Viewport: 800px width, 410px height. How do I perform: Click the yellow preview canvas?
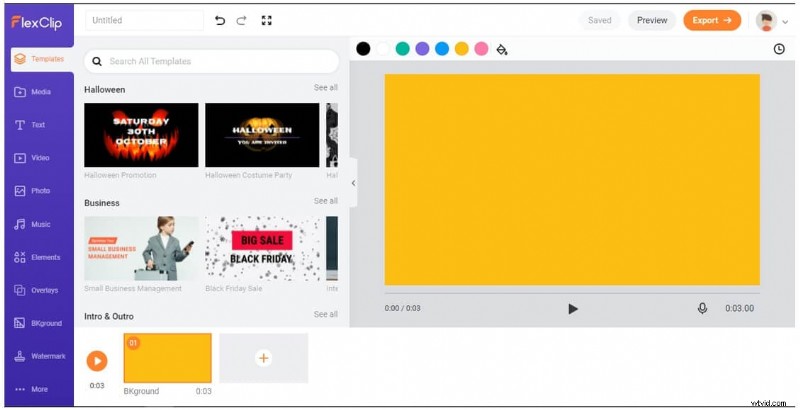pyautogui.click(x=572, y=180)
